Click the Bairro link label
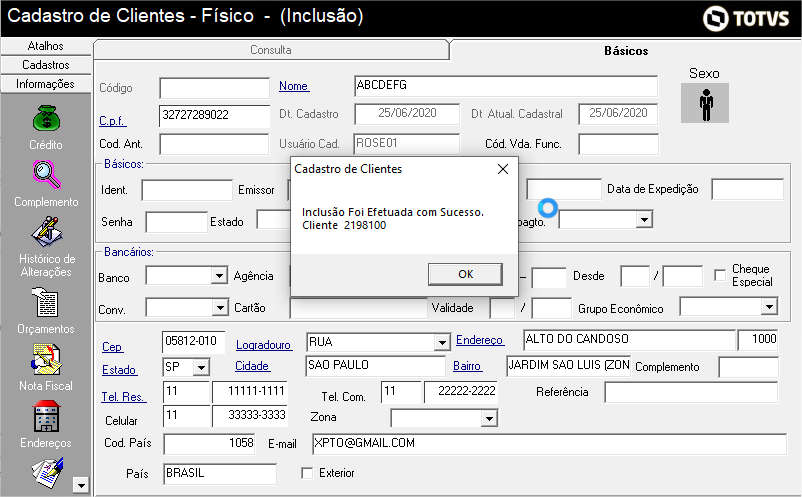Viewport: 802px width, 497px height. click(467, 366)
